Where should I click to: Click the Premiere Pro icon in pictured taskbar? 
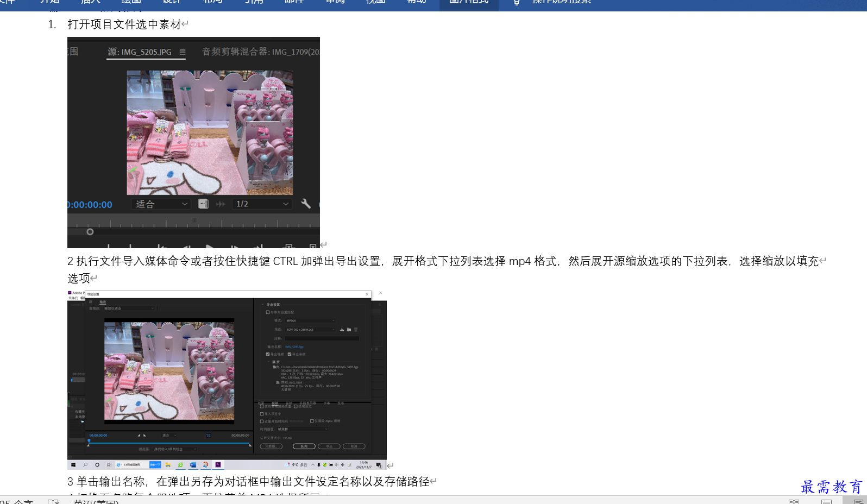coord(218,465)
